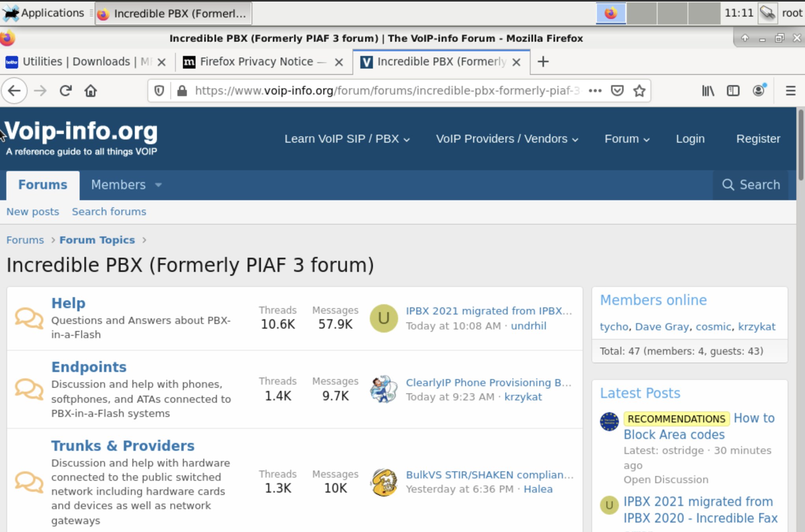This screenshot has width=805, height=532.
Task: Save page to Pocket
Action: click(x=617, y=91)
